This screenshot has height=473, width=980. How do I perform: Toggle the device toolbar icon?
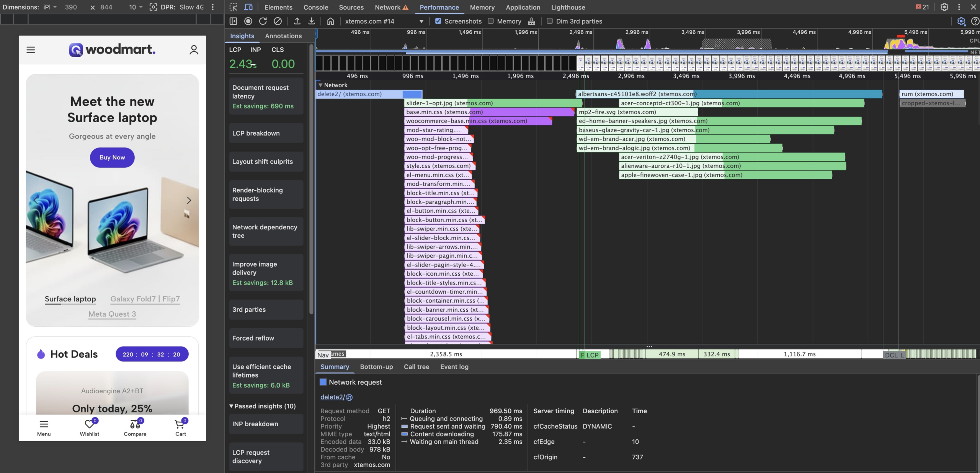point(248,7)
